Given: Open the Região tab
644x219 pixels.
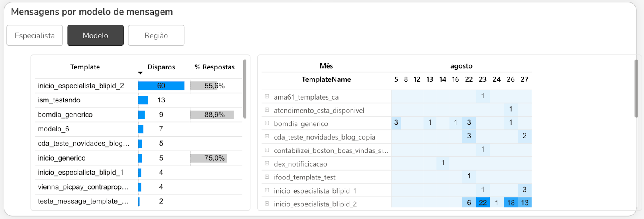Looking at the screenshot, I should pos(156,35).
